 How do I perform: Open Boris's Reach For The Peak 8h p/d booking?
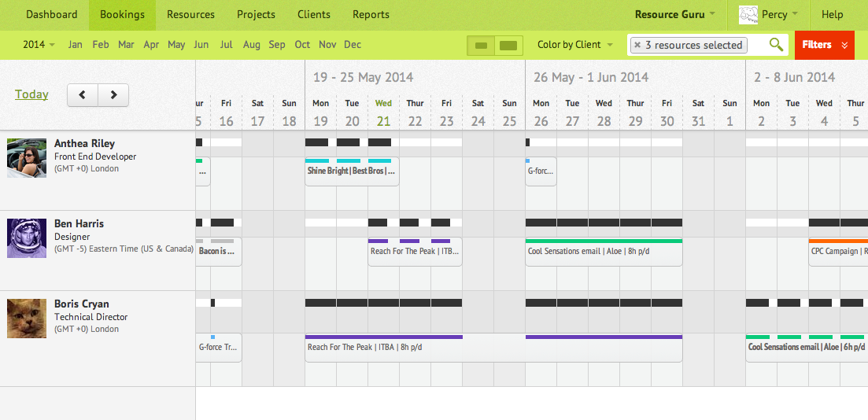pos(493,348)
